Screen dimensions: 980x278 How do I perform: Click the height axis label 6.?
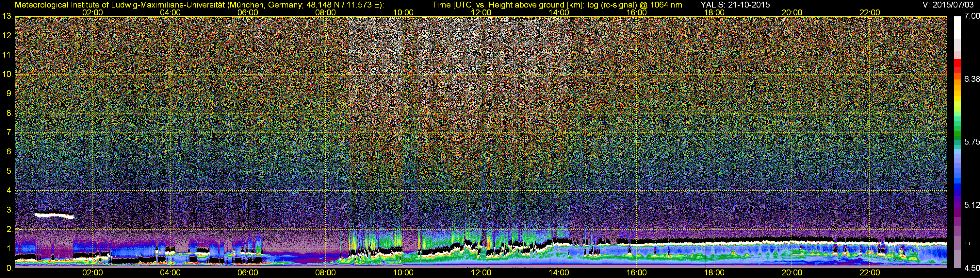(x=9, y=151)
